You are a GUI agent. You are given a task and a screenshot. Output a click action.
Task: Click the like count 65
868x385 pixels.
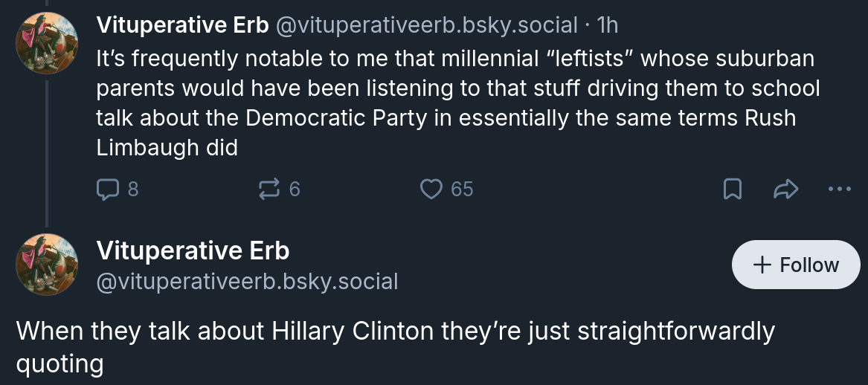tap(461, 190)
